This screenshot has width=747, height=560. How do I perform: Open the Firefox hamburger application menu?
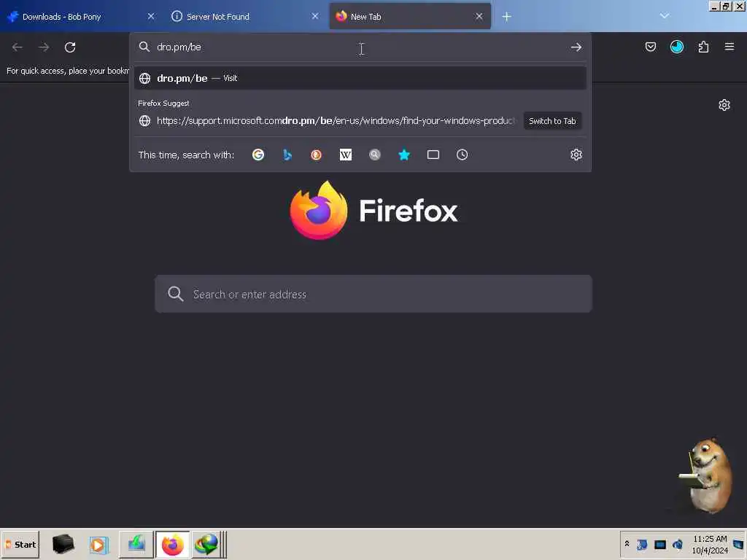coord(729,47)
